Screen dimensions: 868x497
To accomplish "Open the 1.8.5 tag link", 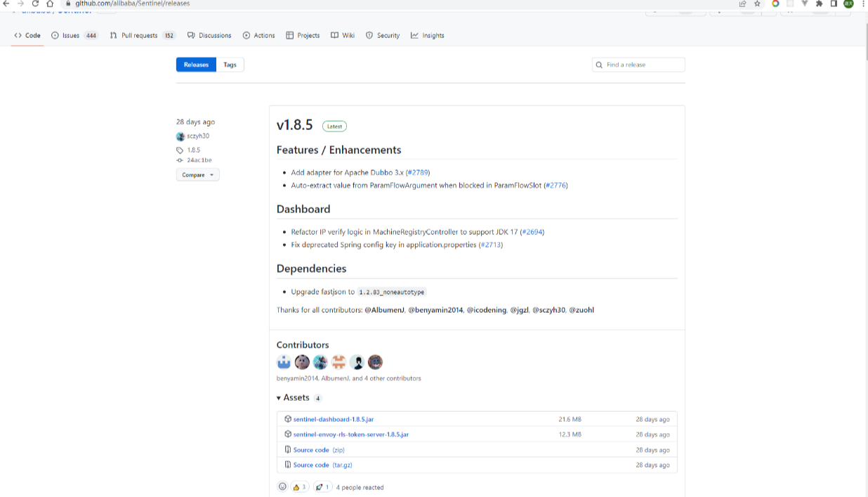I will click(193, 150).
